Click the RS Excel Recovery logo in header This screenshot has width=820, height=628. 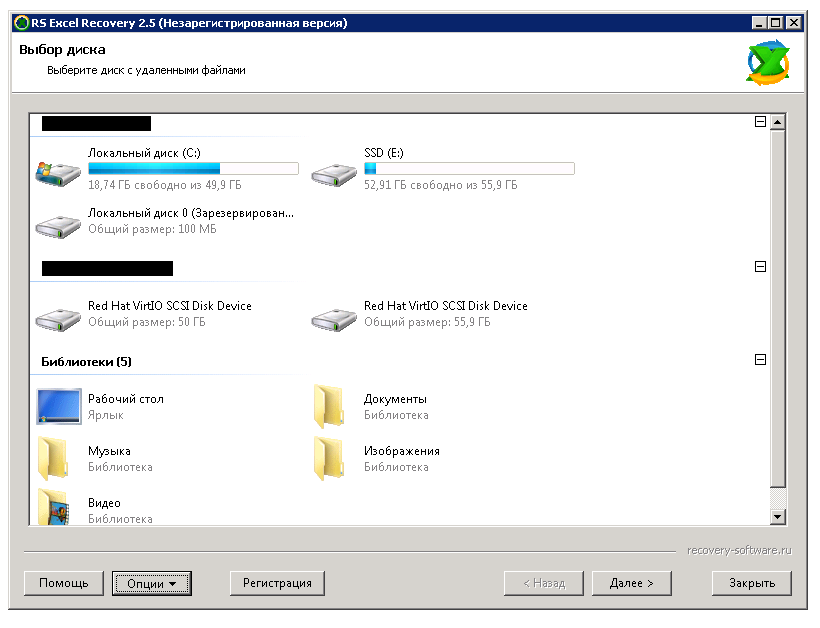coord(768,63)
